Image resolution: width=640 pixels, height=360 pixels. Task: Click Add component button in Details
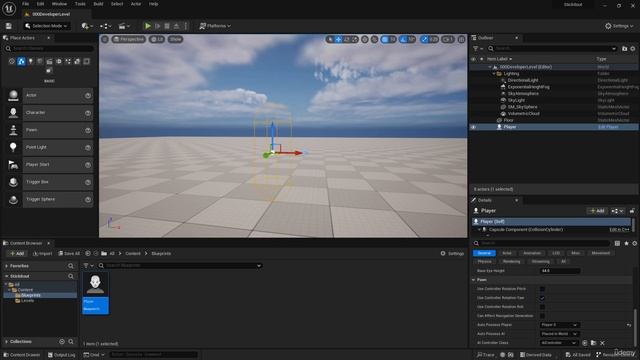click(597, 211)
